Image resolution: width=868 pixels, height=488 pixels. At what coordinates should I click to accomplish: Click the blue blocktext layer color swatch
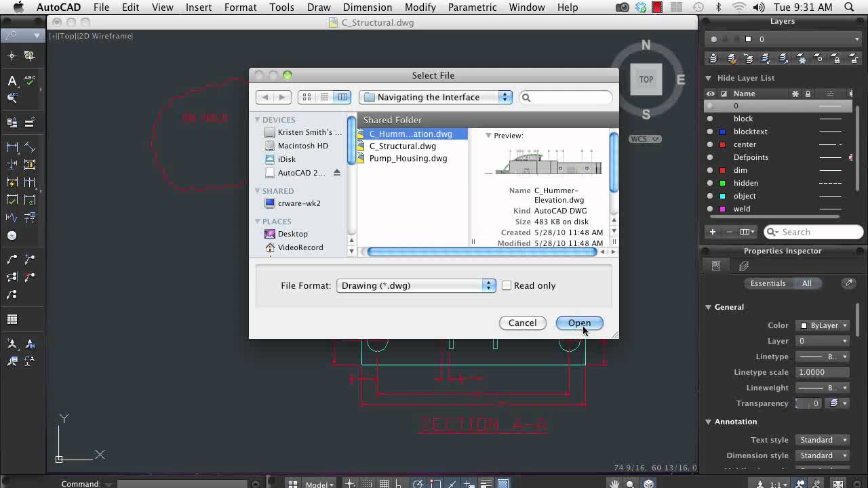(723, 131)
